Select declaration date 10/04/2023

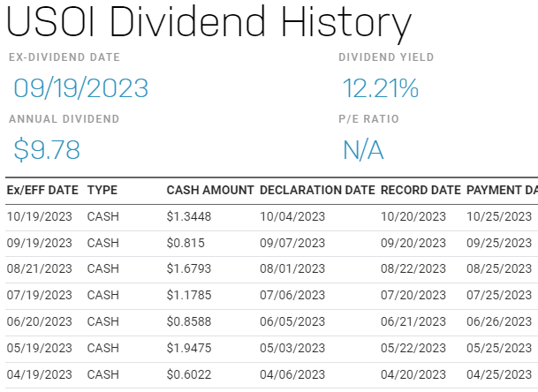click(292, 217)
